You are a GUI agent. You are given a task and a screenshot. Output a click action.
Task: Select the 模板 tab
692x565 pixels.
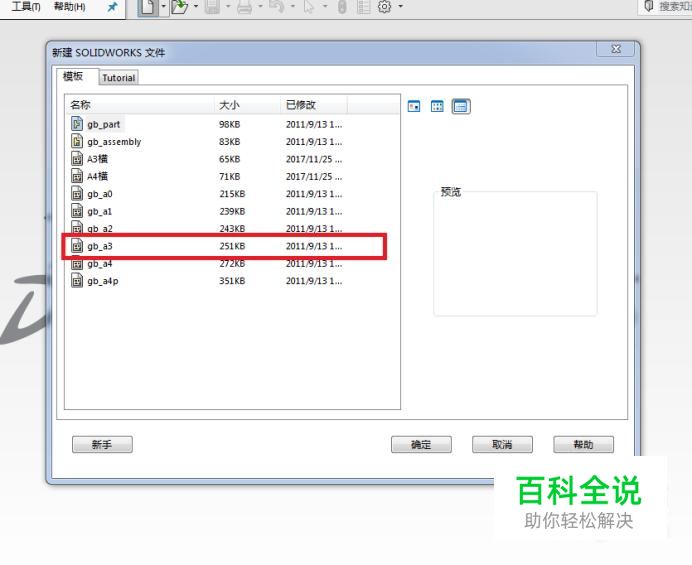(73, 76)
